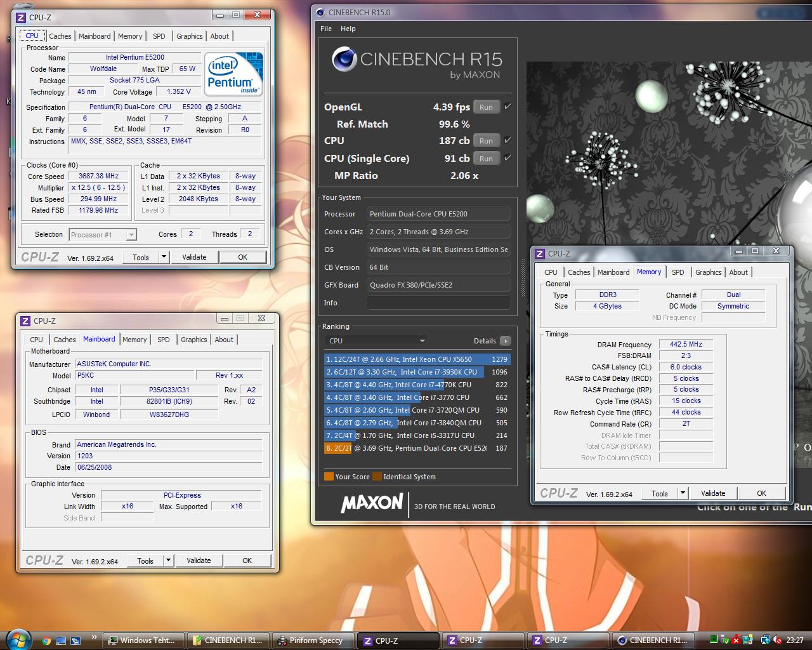Open Tools dropdown arrow in CPU tab window

164,257
